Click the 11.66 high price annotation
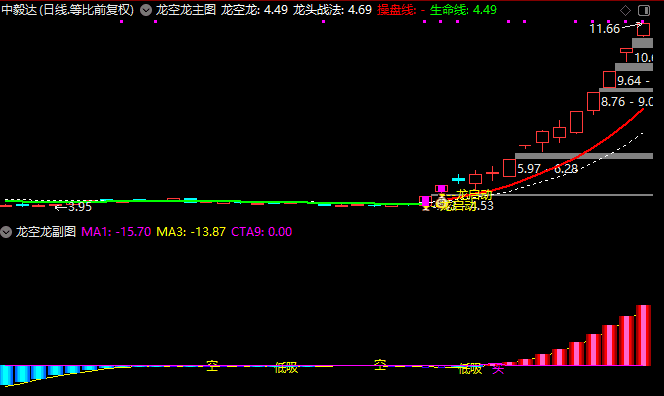 [604, 29]
